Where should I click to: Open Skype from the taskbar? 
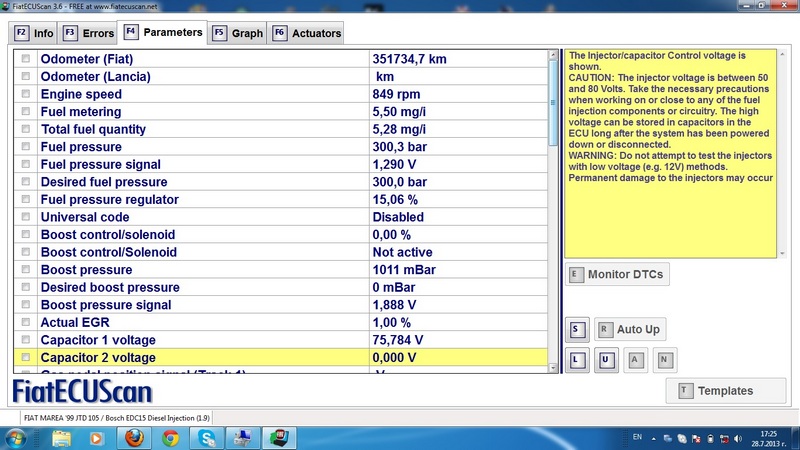pos(206,437)
